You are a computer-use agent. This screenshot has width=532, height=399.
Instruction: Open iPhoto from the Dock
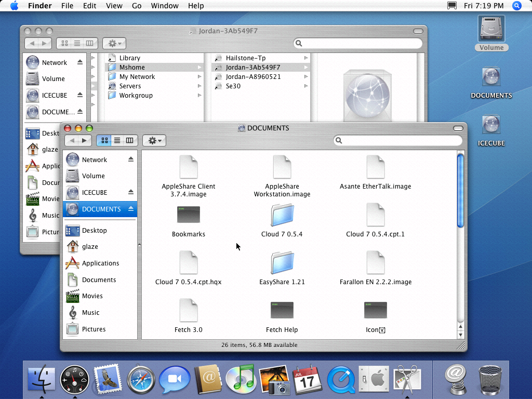274,379
